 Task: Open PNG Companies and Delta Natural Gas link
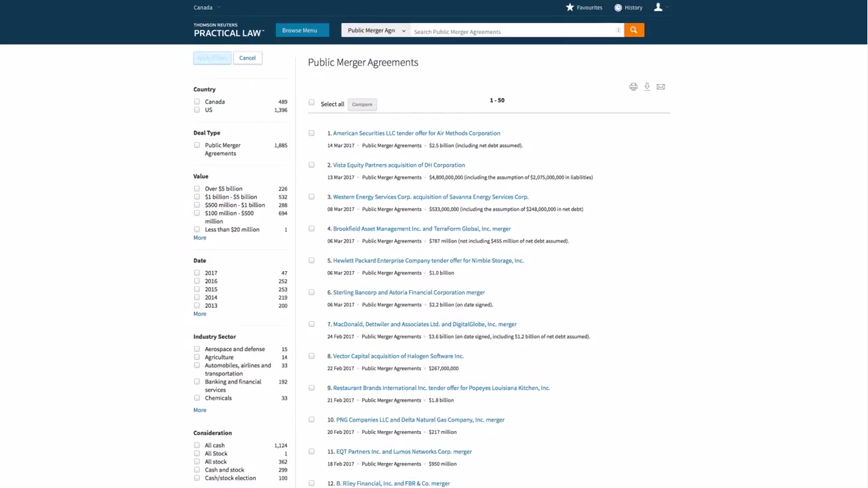click(x=420, y=420)
